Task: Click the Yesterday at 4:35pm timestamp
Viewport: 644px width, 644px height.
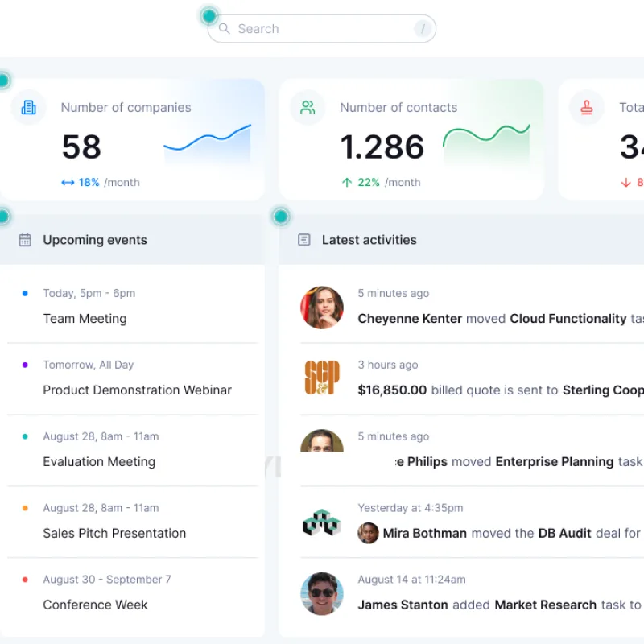Action: 411,508
